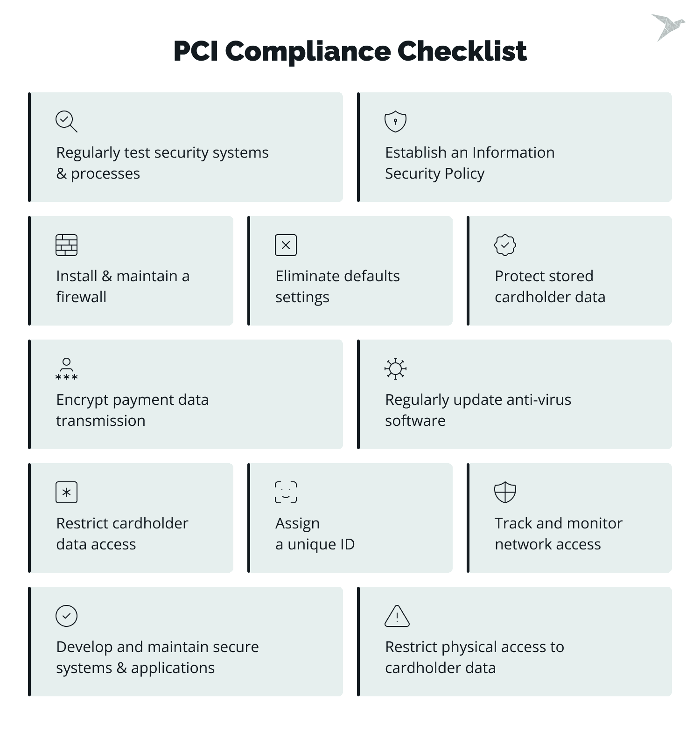The image size is (700, 729).
Task: Click the asterisk box icon
Action: (x=66, y=492)
